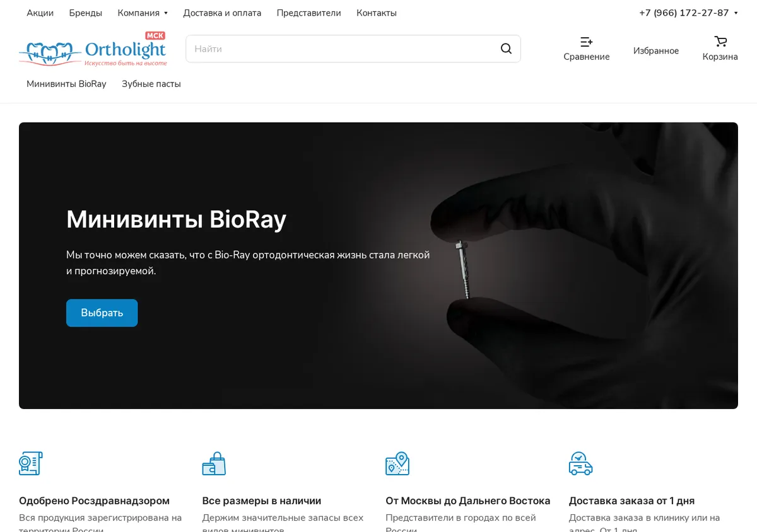Click the delivery truck icon above Доставка заказа
This screenshot has width=757, height=532.
580,463
